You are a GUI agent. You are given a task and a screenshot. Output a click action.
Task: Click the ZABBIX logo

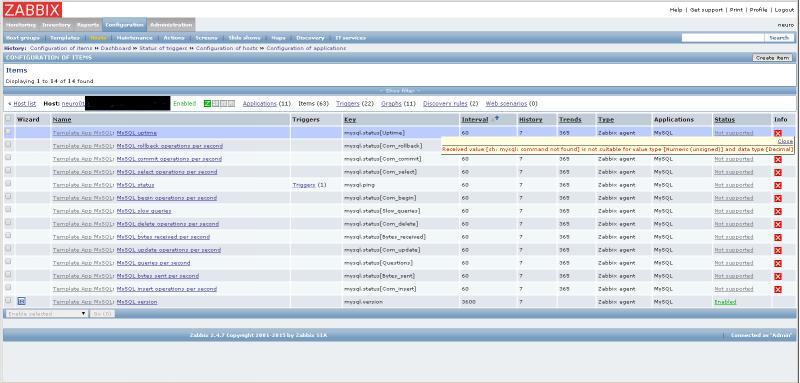[x=33, y=10]
